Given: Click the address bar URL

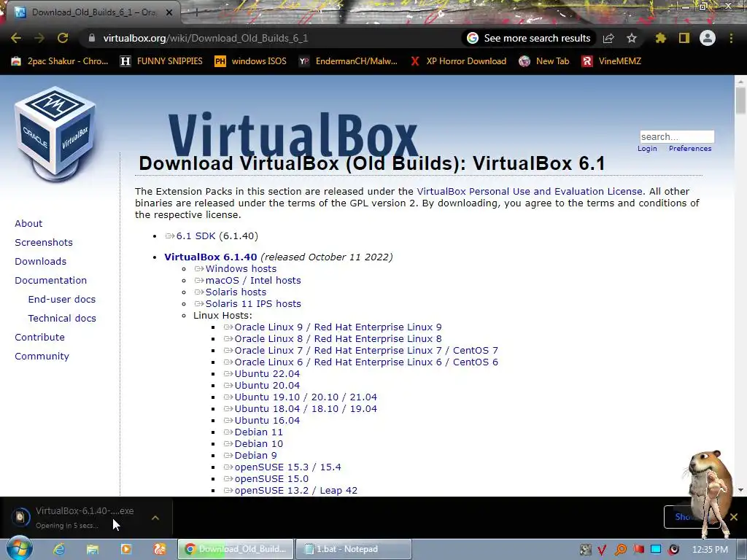Looking at the screenshot, I should pyautogui.click(x=205, y=38).
